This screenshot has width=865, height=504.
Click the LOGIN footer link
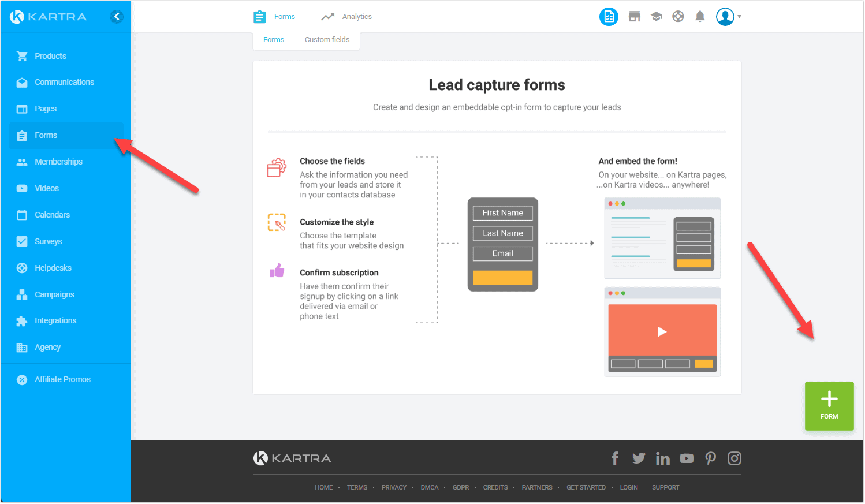629,488
